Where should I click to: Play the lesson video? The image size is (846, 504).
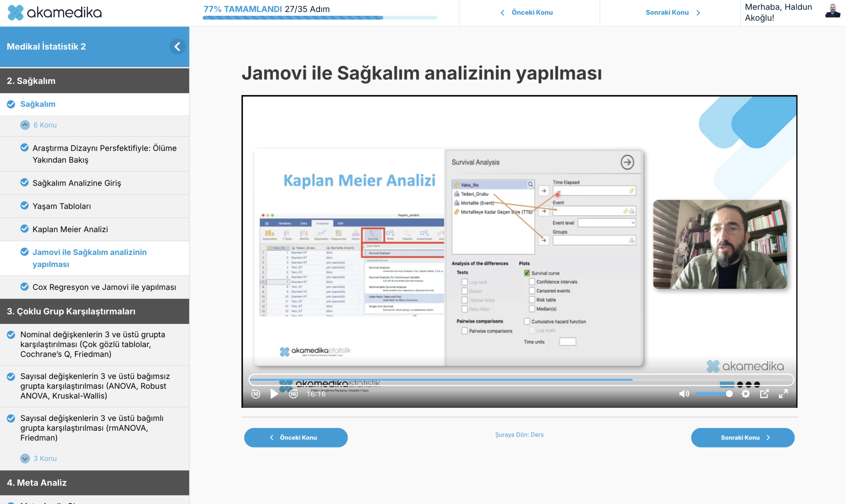(x=274, y=394)
